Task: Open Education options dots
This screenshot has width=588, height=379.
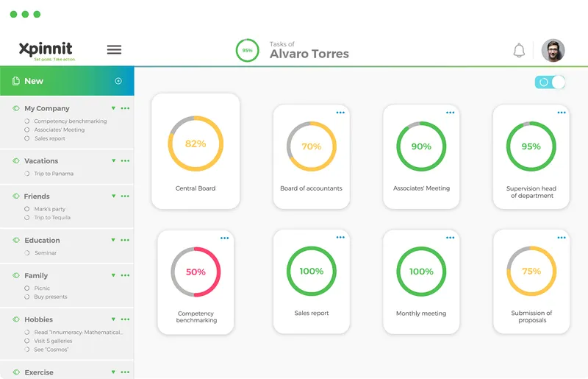Action: click(x=125, y=240)
